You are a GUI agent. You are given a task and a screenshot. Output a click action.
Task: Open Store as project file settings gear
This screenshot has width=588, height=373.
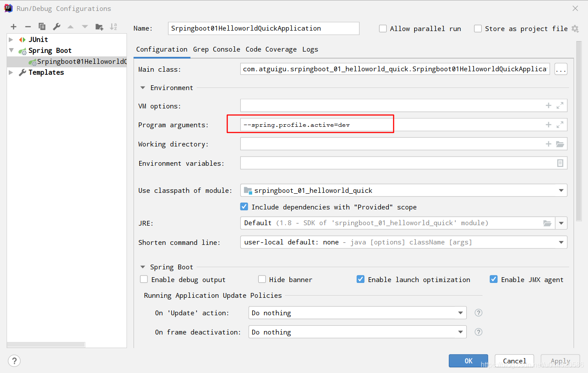[575, 28]
